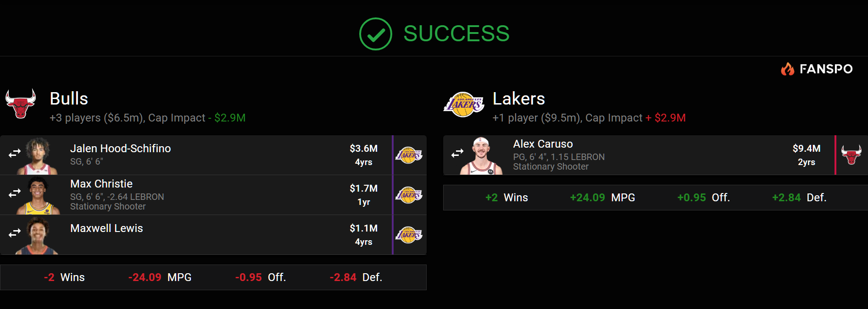Click the Bulls team name heading
The image size is (868, 309).
(x=69, y=99)
